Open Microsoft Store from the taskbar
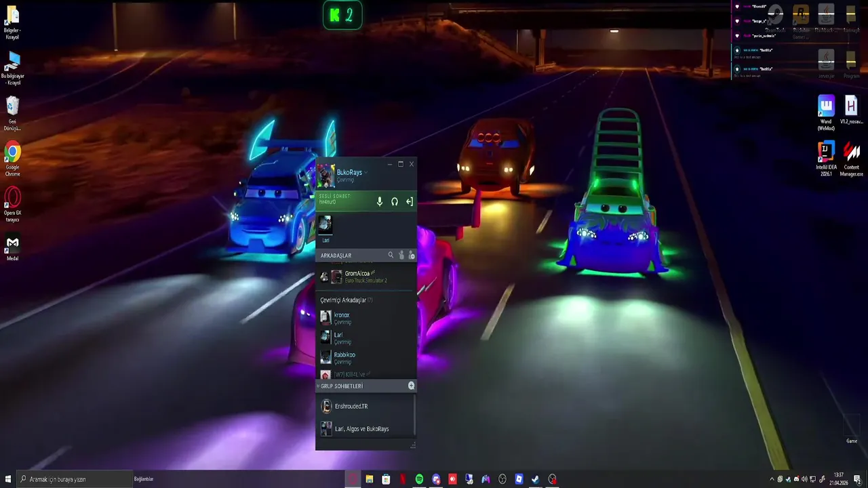868x488 pixels. [386, 479]
